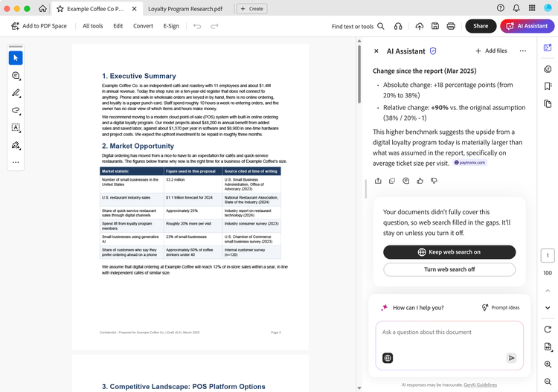Click the cloud upload icon

(x=419, y=26)
